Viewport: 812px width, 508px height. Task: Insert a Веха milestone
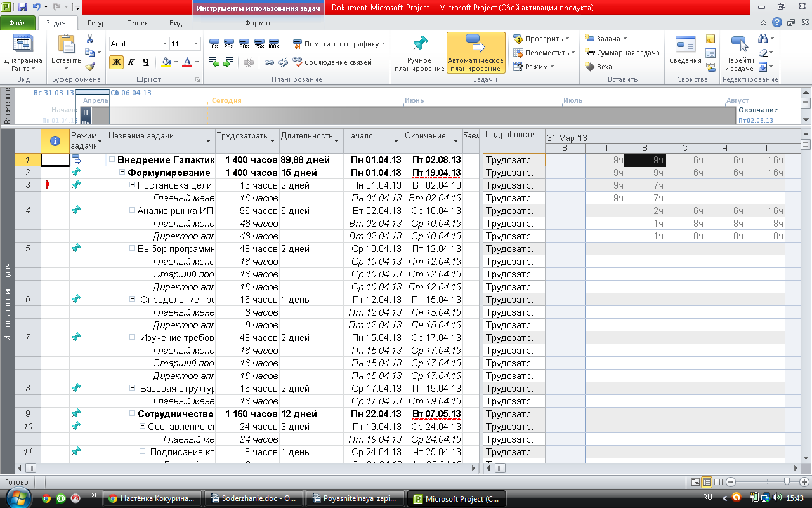tap(598, 66)
